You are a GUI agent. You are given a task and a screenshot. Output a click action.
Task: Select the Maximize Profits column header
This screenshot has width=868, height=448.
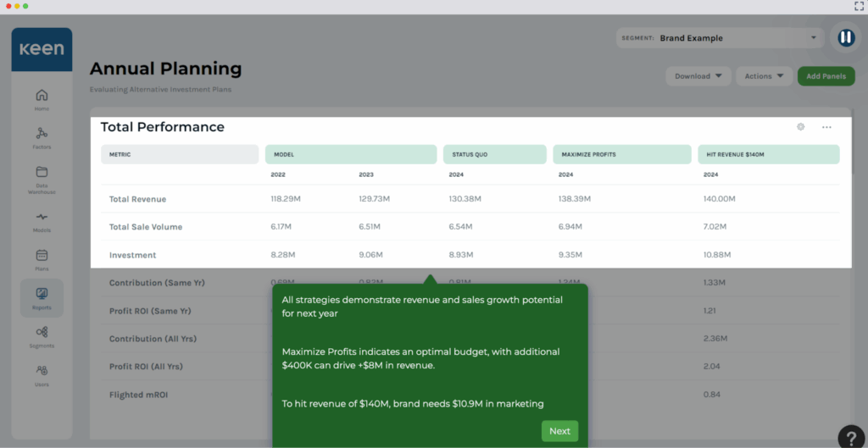point(621,155)
